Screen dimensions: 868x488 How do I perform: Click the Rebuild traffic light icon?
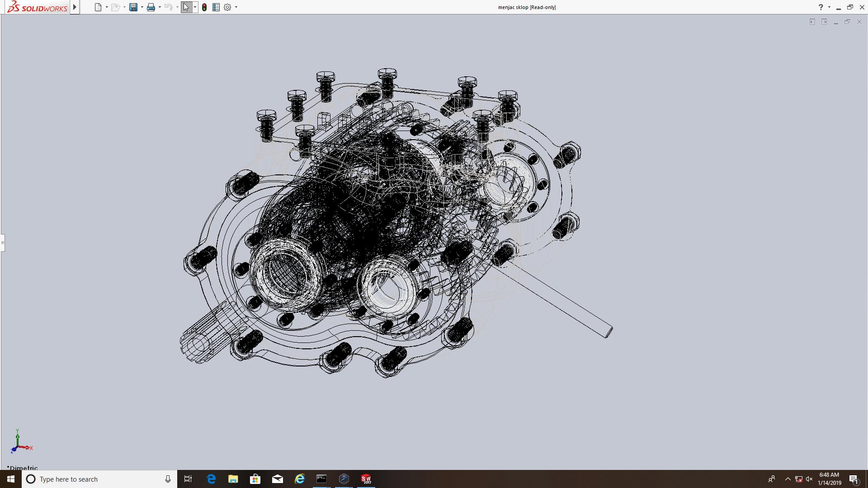coord(204,7)
